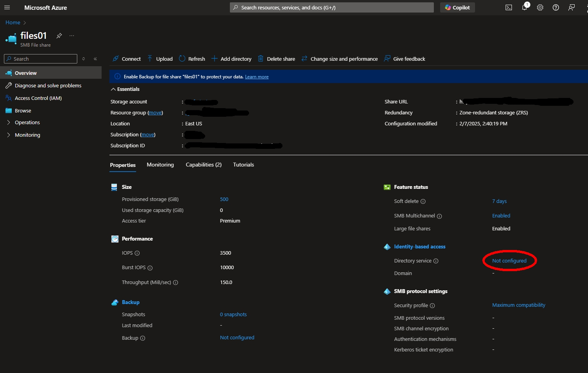Click SMB Multichannel Enabled link
Viewport: 588px width, 373px height.
(x=501, y=216)
